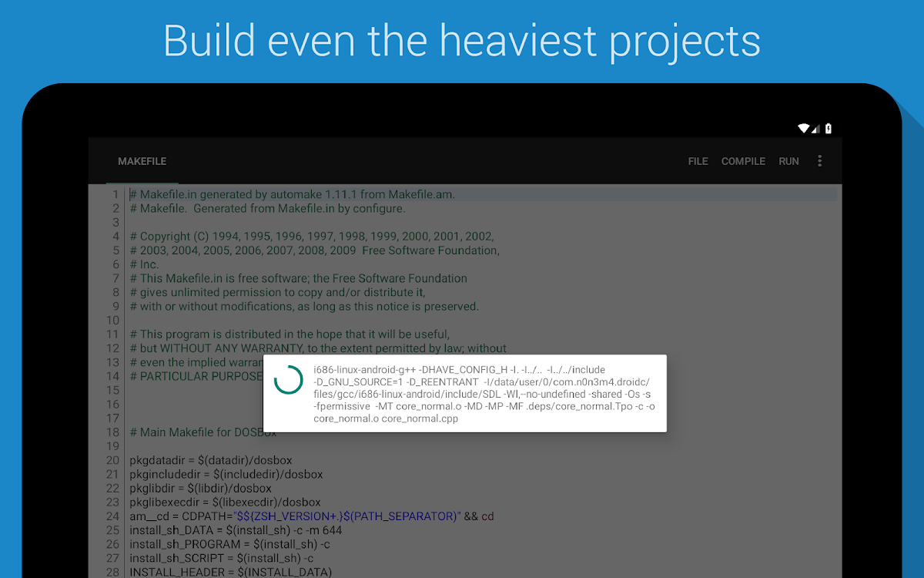Switch to the MAKEFILE tab

(142, 161)
